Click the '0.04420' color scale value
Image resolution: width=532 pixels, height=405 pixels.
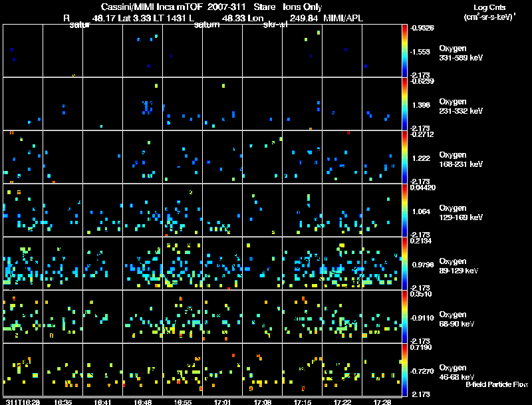(423, 188)
